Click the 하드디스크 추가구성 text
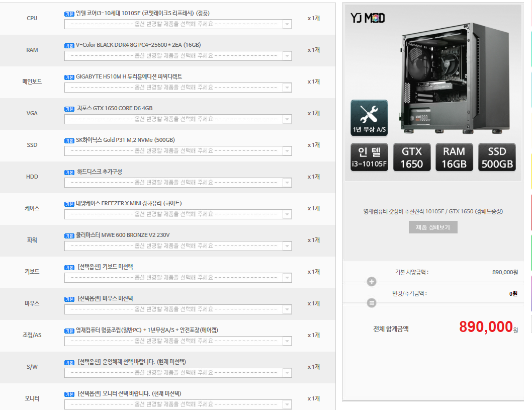This screenshot has width=532, height=410. tap(100, 172)
